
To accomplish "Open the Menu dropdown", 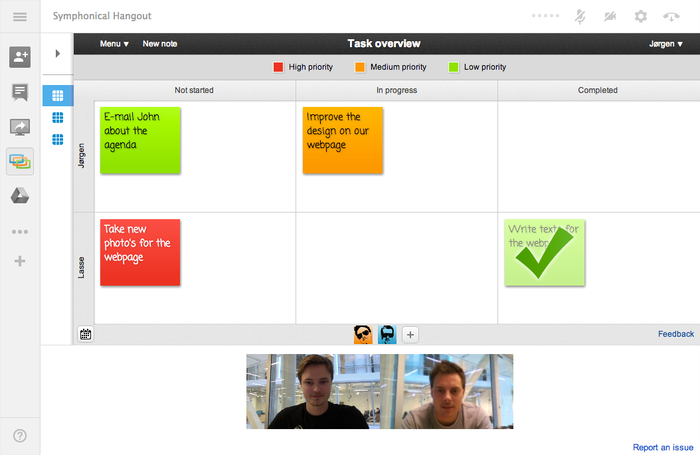I will click(x=114, y=44).
